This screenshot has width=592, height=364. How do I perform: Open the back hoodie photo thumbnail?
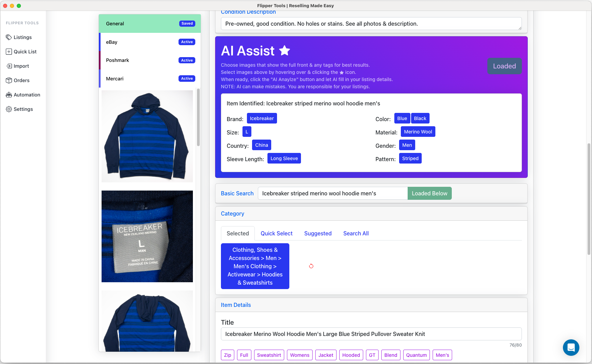coord(147,321)
